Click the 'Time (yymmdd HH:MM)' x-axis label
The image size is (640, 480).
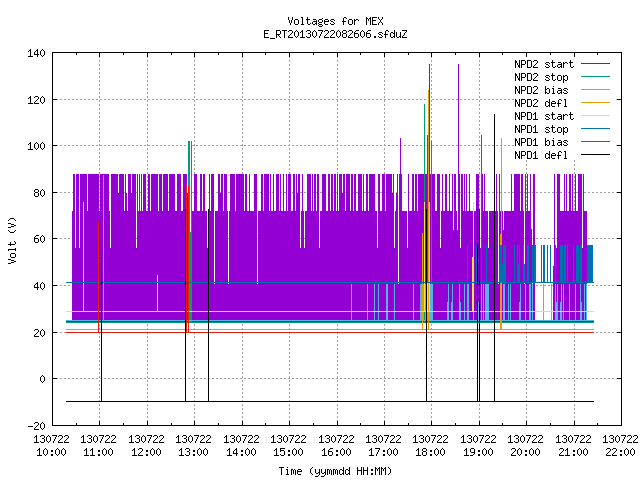coord(335,471)
